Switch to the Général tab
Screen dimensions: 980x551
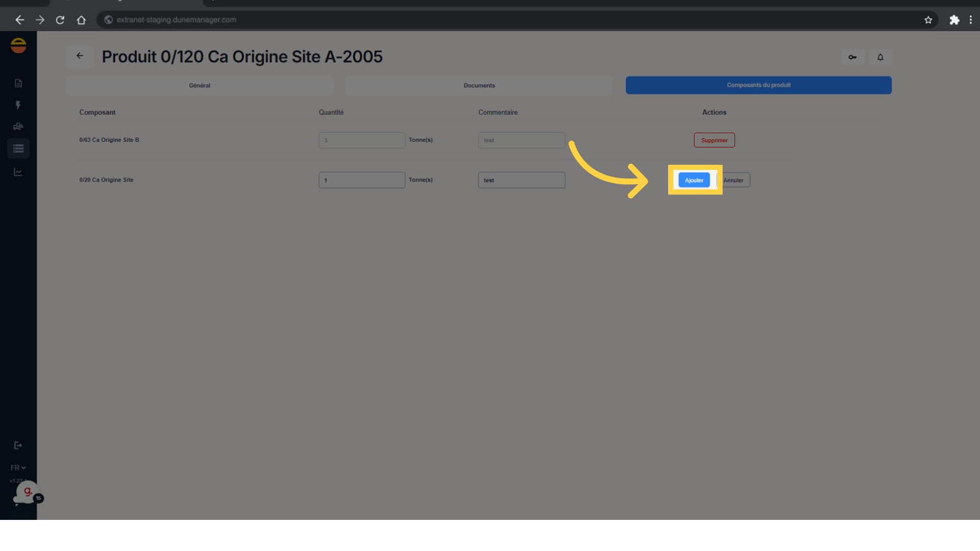pyautogui.click(x=200, y=86)
